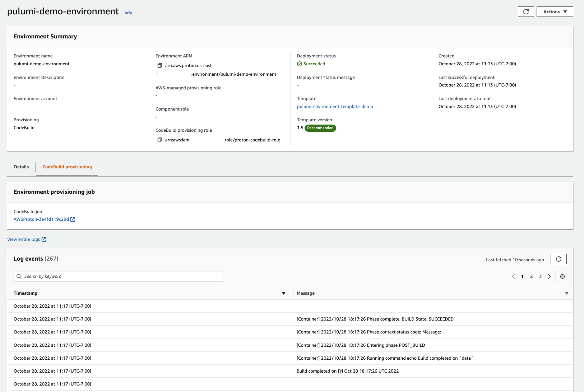This screenshot has height=392, width=584.
Task: Click external link icon next to AWSProton job
Action: click(73, 219)
